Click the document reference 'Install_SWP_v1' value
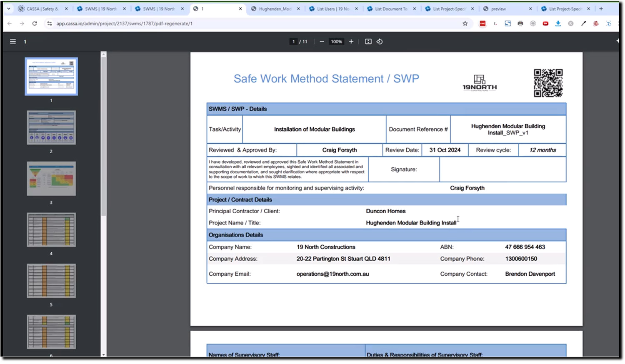The height and width of the screenshot is (364, 625). (508, 133)
